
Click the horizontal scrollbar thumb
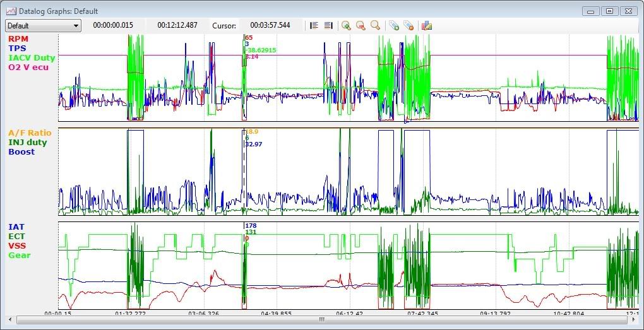321,319
